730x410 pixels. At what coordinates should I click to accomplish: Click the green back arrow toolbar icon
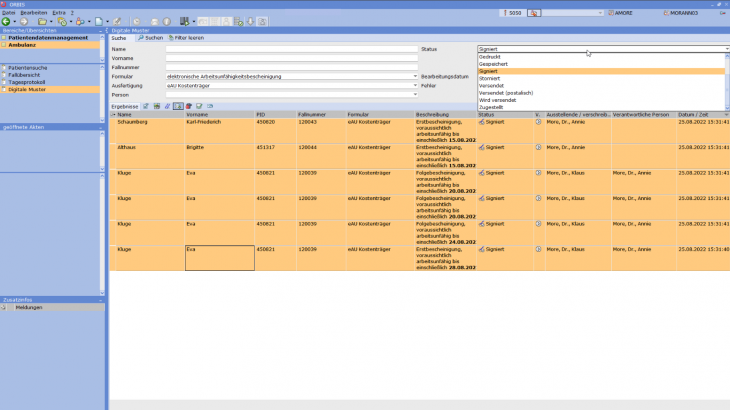click(x=7, y=21)
